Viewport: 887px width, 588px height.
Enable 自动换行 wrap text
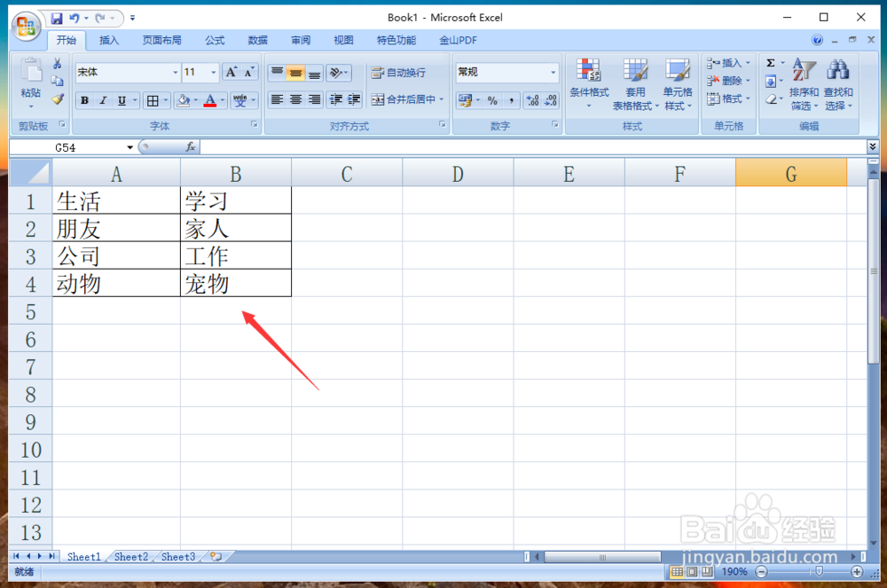(399, 73)
